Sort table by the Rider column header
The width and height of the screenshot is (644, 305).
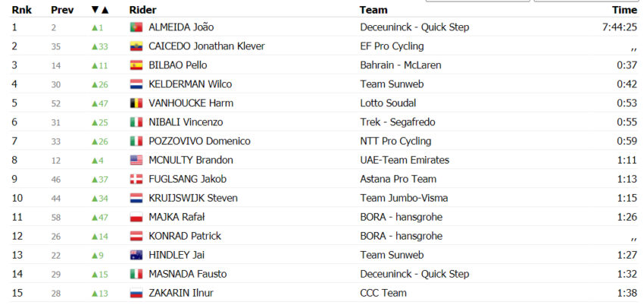click(142, 10)
